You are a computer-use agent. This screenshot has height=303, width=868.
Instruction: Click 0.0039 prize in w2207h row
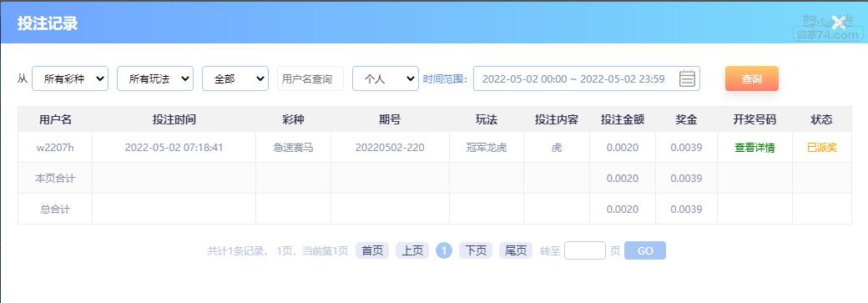[686, 148]
